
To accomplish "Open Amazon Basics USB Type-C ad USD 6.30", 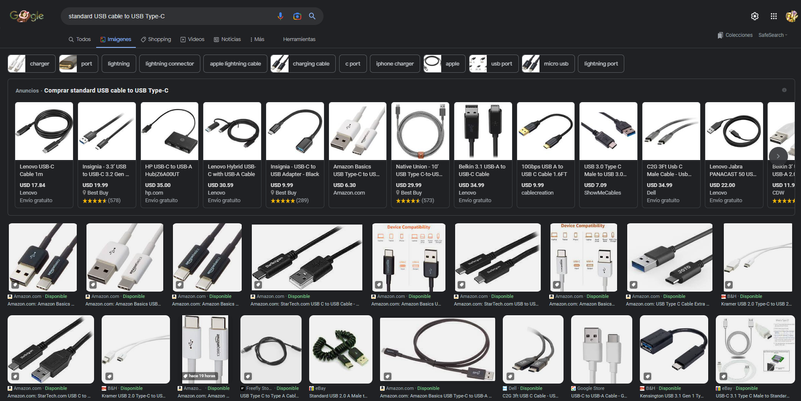I will pos(358,155).
